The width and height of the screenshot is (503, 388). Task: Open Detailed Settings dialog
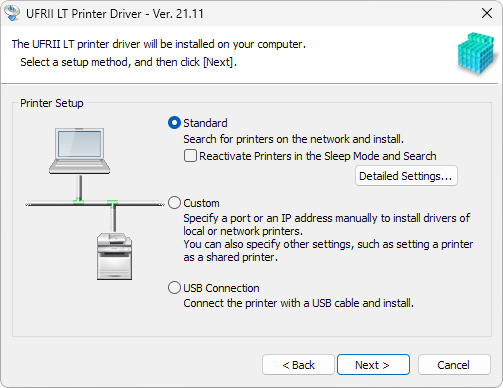click(x=406, y=176)
